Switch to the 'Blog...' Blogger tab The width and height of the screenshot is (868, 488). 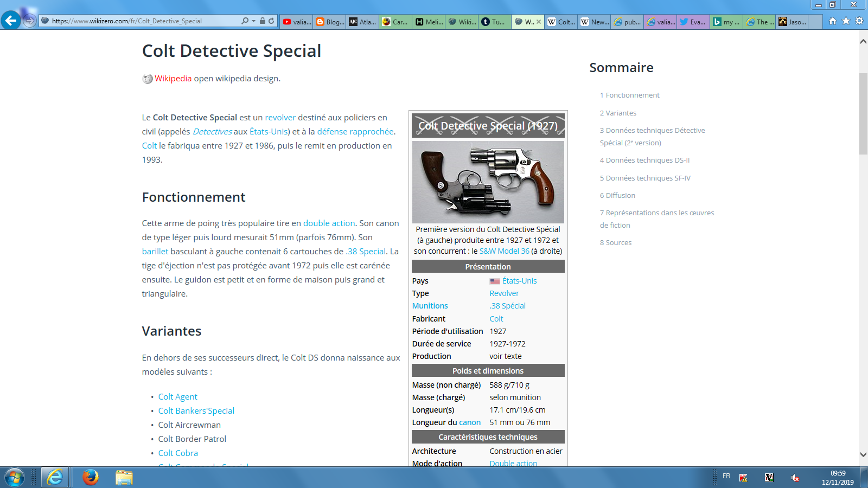tap(330, 22)
